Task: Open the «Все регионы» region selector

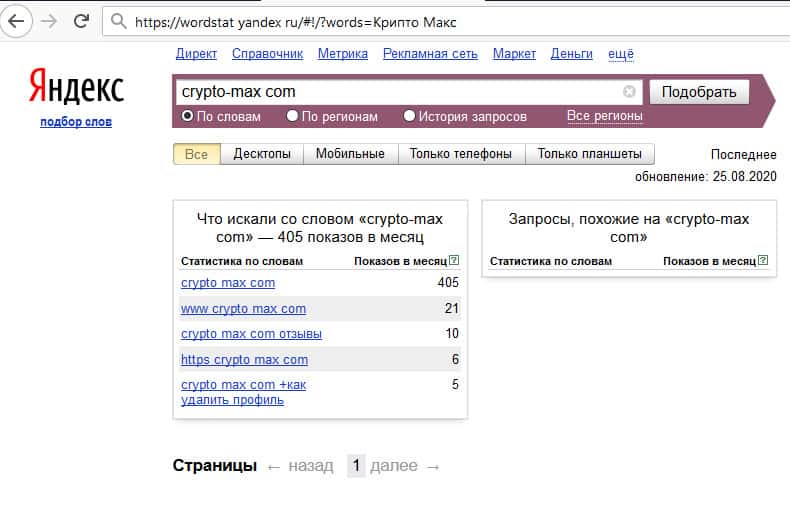Action: [604, 116]
